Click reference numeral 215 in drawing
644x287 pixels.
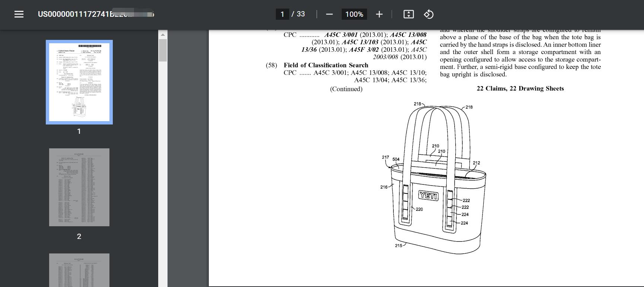click(x=398, y=246)
